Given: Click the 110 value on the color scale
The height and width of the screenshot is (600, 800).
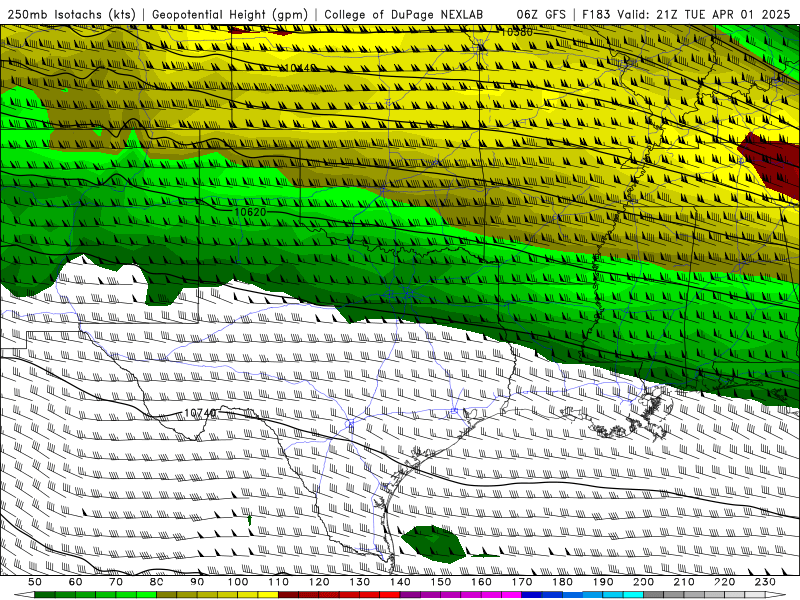Looking at the screenshot, I should click(279, 582).
